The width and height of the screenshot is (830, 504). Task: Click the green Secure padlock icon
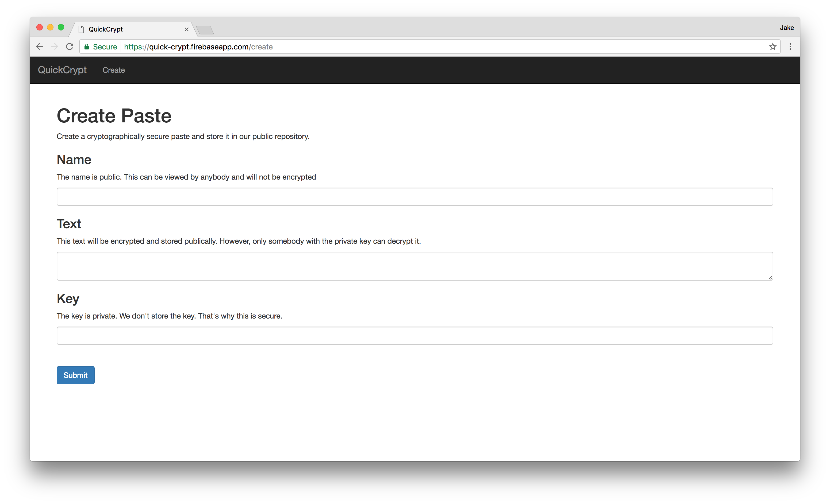pyautogui.click(x=87, y=47)
